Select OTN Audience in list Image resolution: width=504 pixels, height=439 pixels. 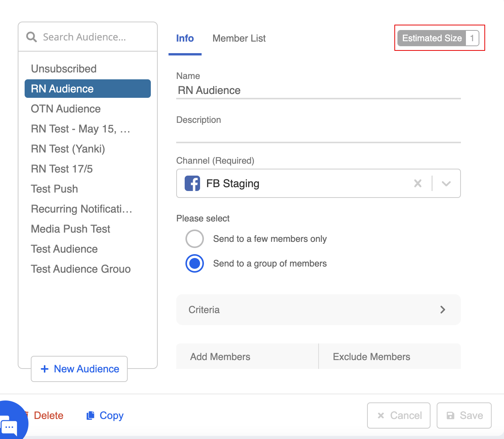pos(88,109)
